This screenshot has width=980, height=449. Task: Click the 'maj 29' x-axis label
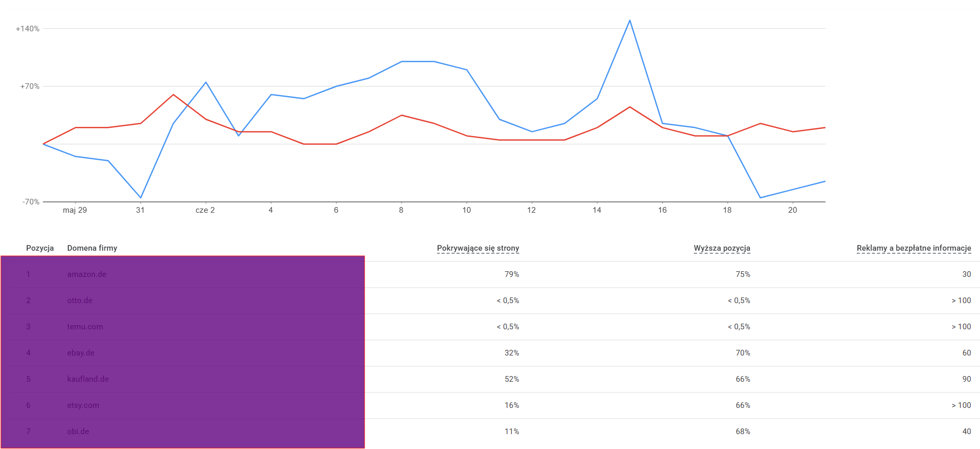75,210
